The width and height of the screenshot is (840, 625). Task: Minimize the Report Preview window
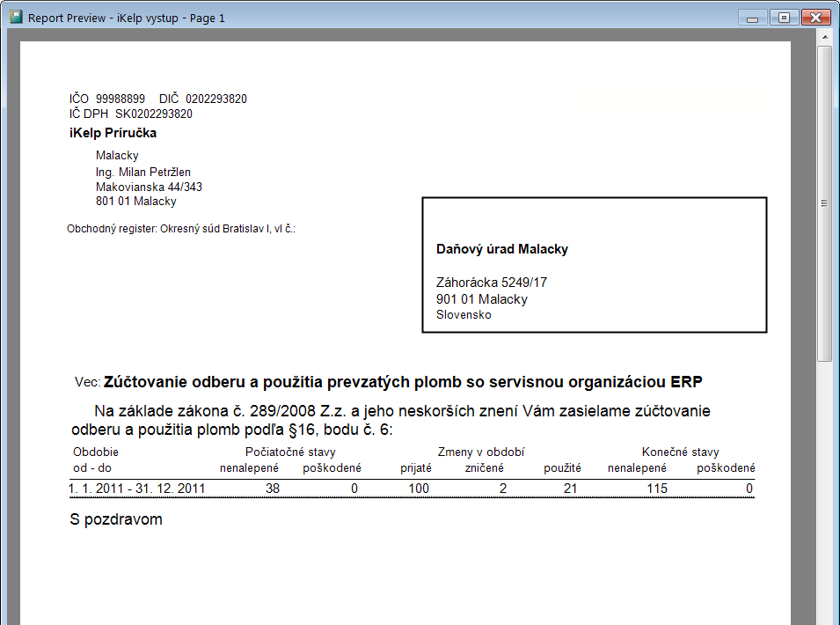(752, 17)
